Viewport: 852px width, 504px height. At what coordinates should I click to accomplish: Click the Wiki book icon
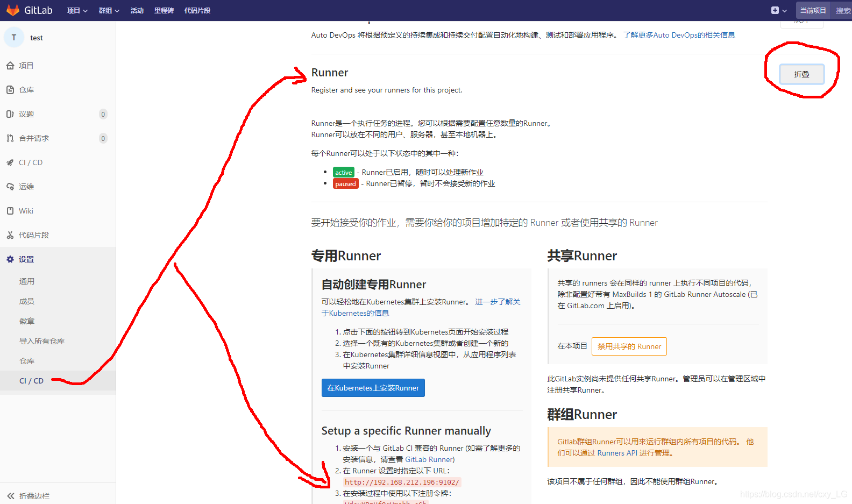pyautogui.click(x=10, y=211)
